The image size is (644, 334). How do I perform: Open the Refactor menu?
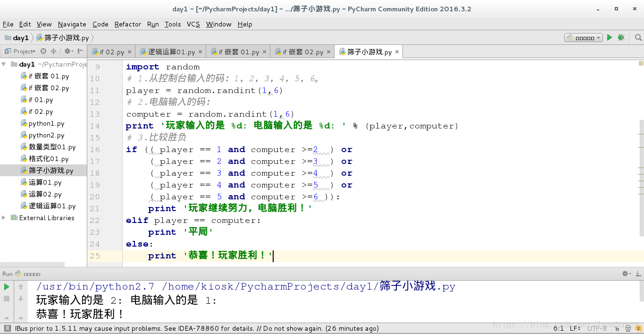128,24
